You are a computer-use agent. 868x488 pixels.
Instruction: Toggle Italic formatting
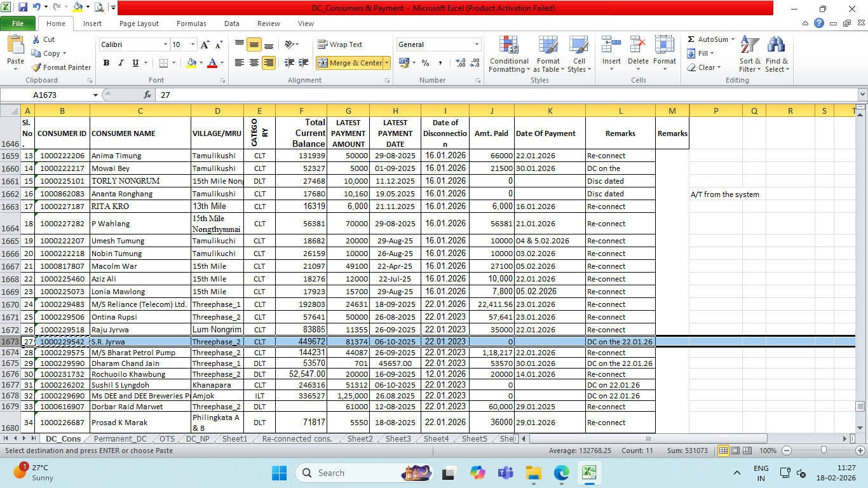point(121,63)
